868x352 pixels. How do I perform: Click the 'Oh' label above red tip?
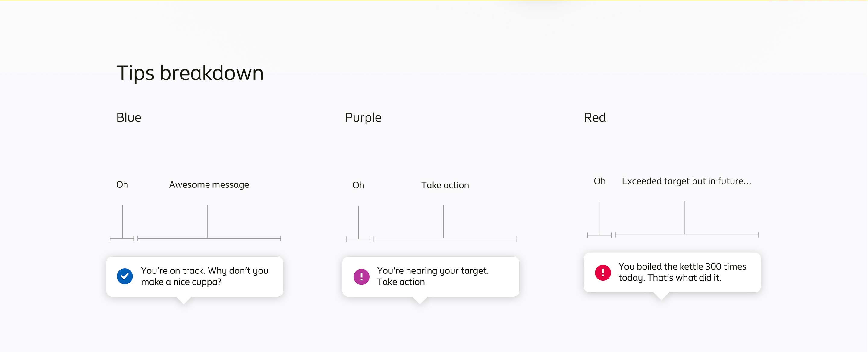[599, 181]
